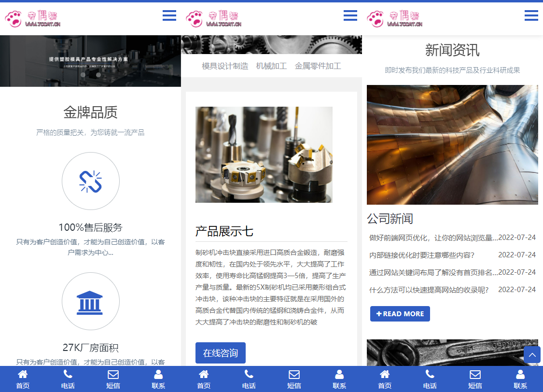The height and width of the screenshot is (392, 543).
Task: Click the paw logo in middle panel
Action: point(214,19)
